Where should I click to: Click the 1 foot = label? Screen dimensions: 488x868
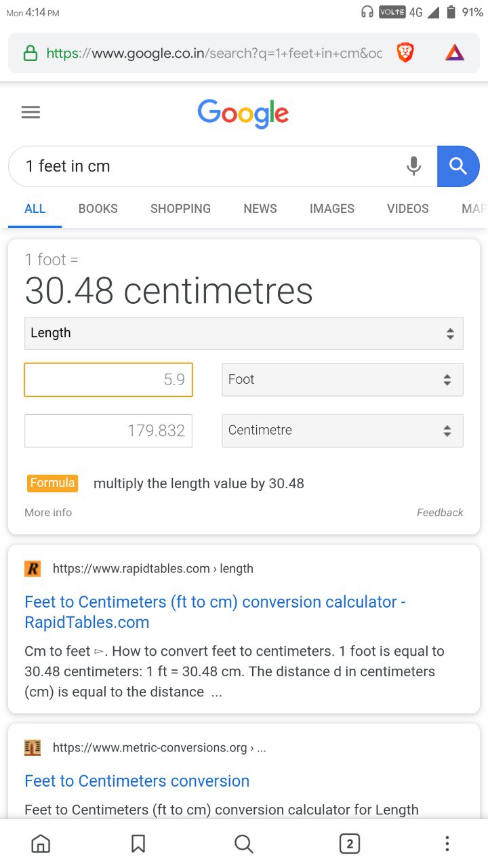point(52,260)
